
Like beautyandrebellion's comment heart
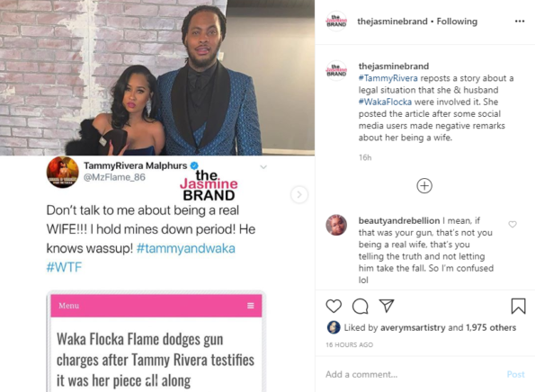click(513, 224)
